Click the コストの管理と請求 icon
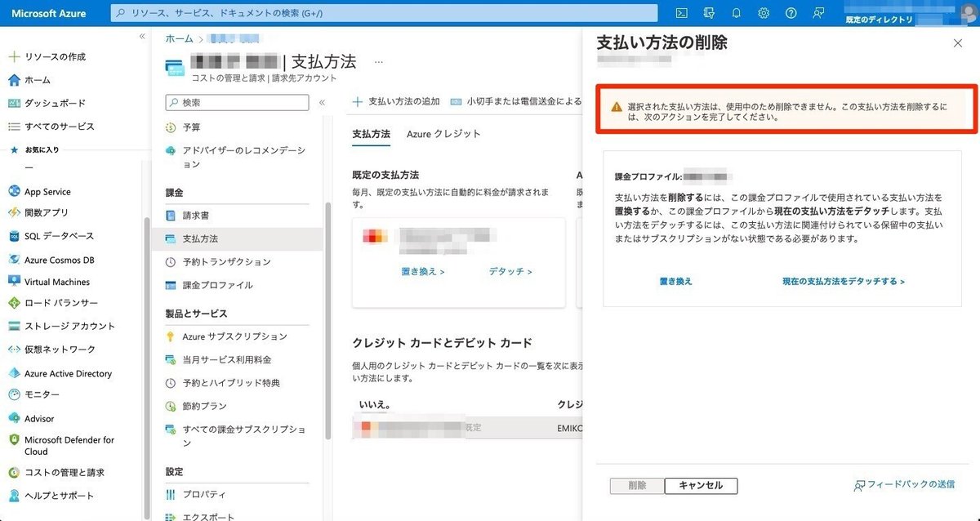The image size is (980, 521). (13, 473)
